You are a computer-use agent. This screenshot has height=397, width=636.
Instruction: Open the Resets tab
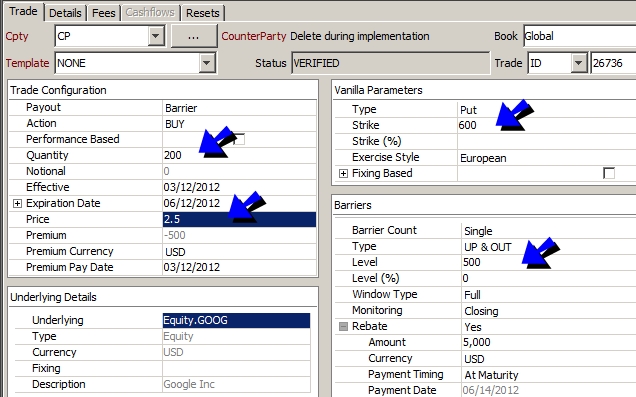[x=202, y=13]
